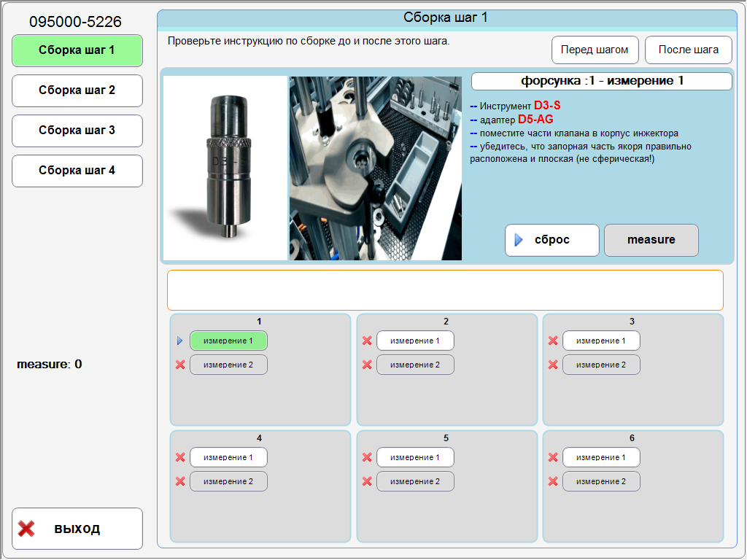Click red X beside injector 6 измерение 2
This screenshot has height=560, width=747.
tap(553, 481)
